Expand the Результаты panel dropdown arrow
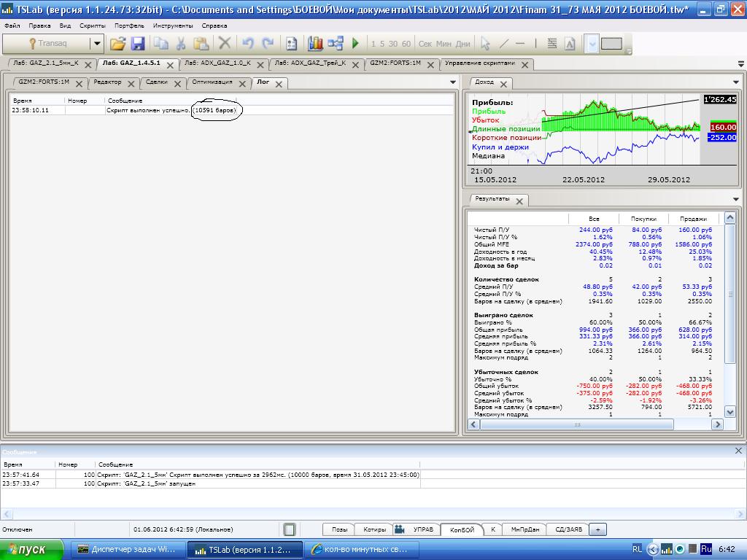 pos(735,199)
